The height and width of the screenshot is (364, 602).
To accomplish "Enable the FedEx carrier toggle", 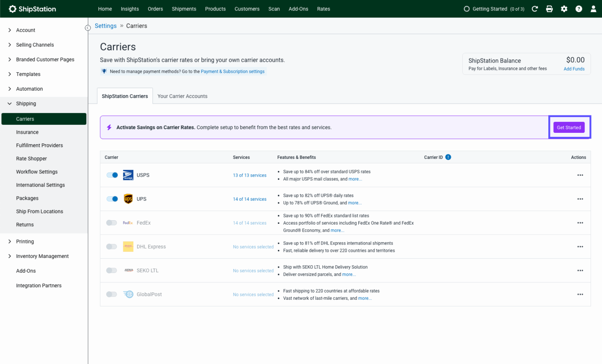I will 112,223.
